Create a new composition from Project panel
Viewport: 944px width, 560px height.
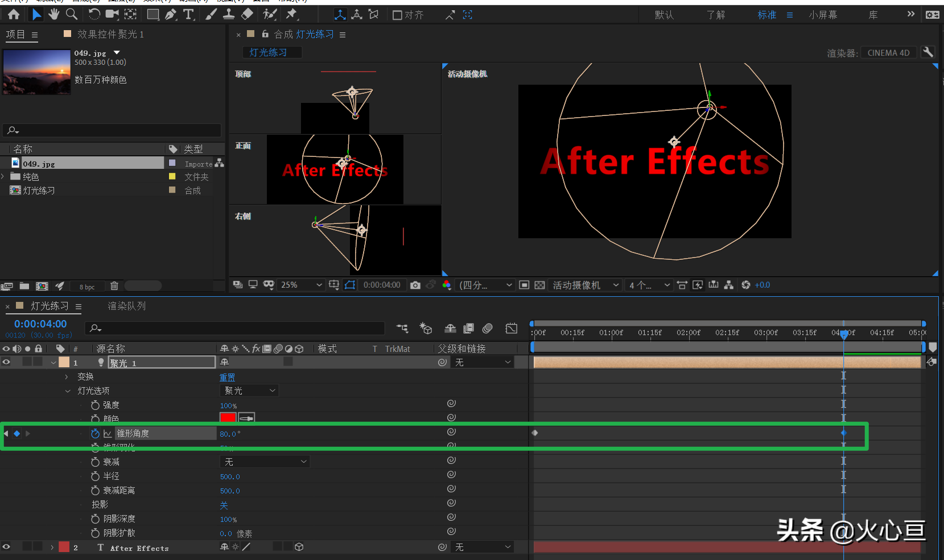(42, 286)
